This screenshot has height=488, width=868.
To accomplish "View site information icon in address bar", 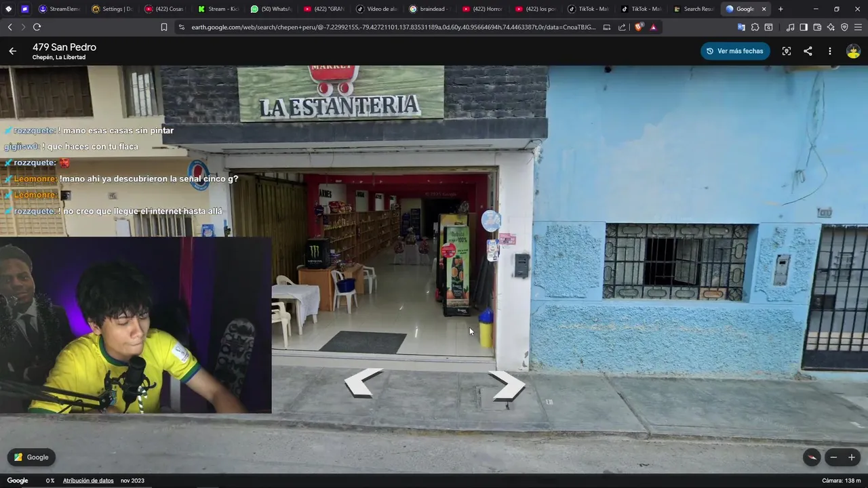I will [x=181, y=27].
